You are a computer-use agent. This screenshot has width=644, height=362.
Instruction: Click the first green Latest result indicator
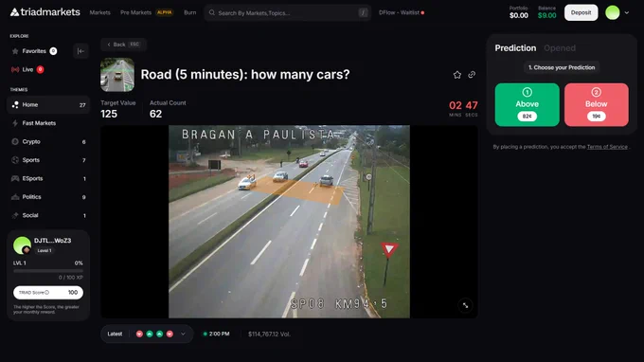(150, 335)
